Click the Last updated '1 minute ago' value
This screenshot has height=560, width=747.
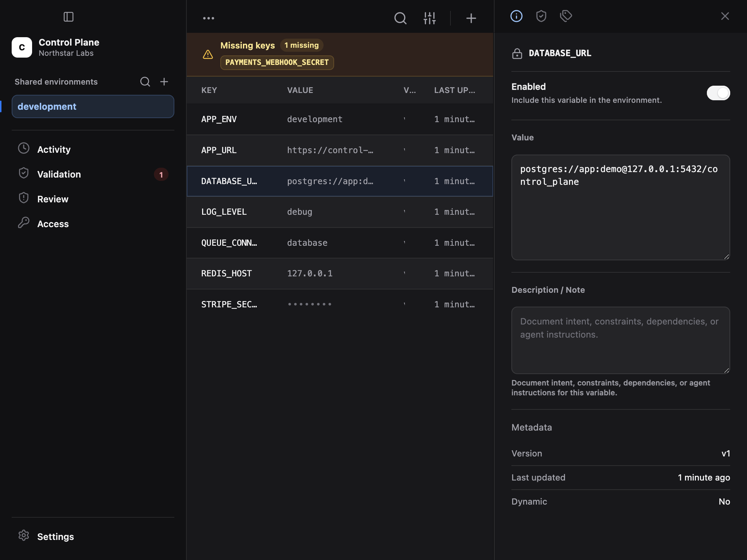point(704,478)
